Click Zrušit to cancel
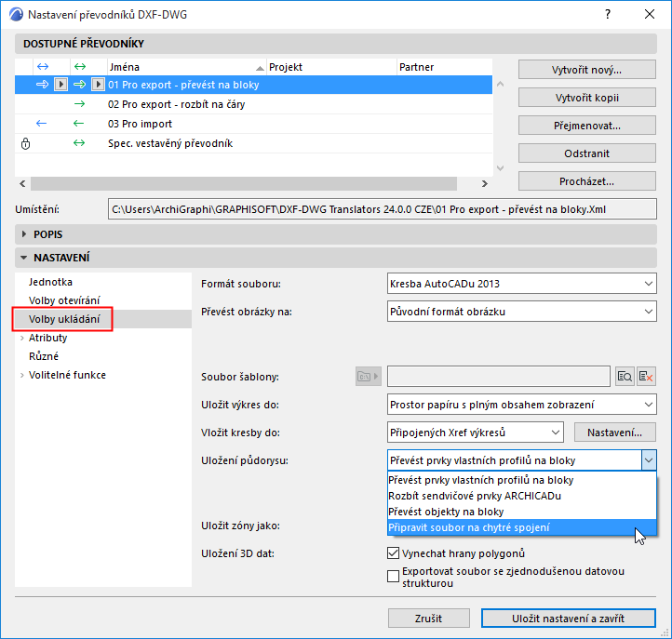The image size is (672, 639). click(x=428, y=618)
